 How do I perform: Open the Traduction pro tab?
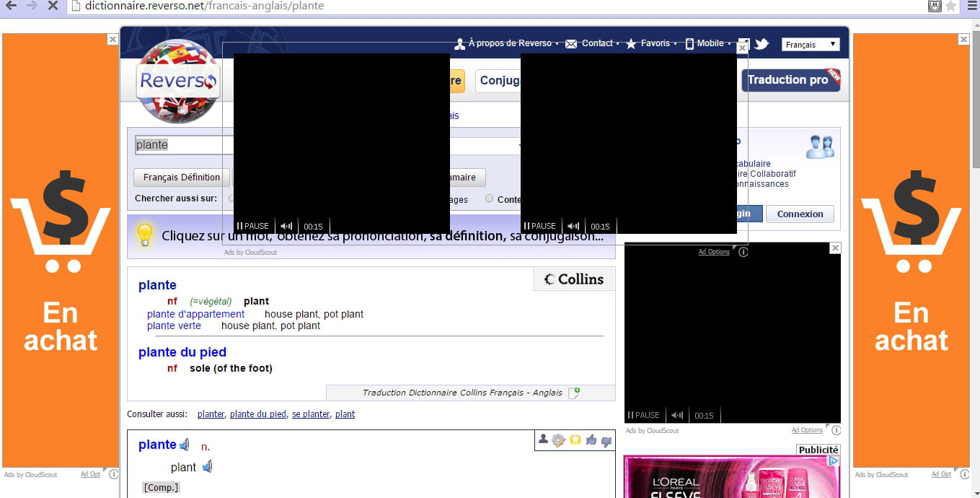[x=791, y=80]
